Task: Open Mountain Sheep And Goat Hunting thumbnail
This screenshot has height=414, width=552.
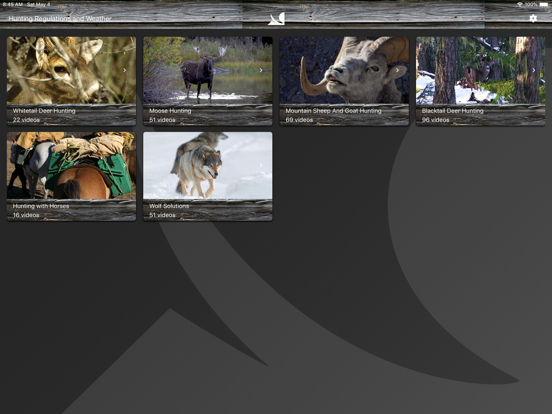Action: point(344,70)
